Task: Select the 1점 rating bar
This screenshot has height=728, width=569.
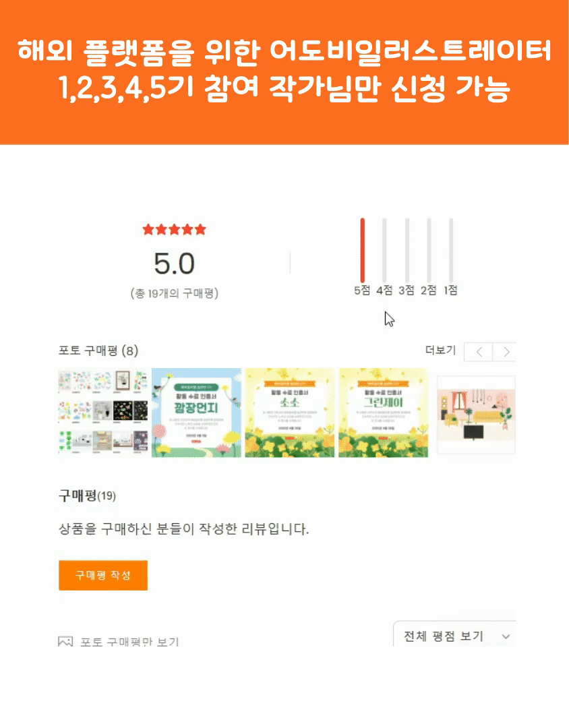Action: (x=450, y=250)
